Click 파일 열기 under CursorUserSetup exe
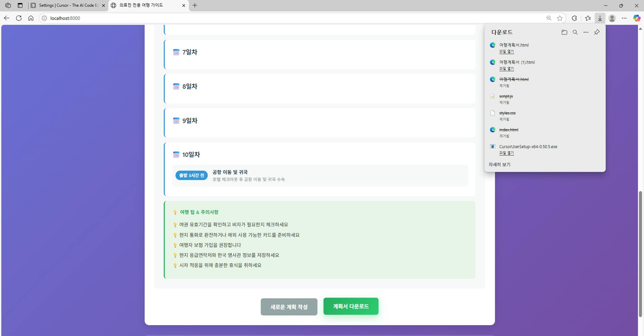The height and width of the screenshot is (336, 644). pyautogui.click(x=507, y=153)
